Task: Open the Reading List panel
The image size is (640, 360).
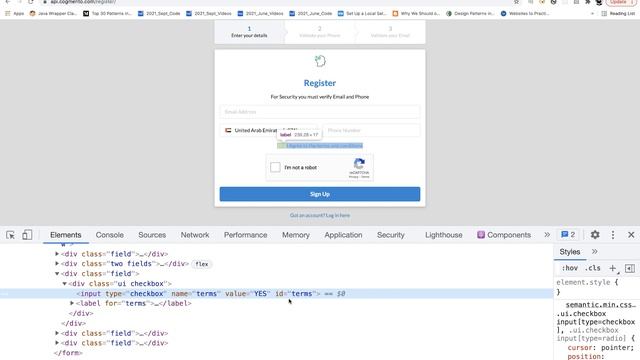Action: click(x=618, y=13)
